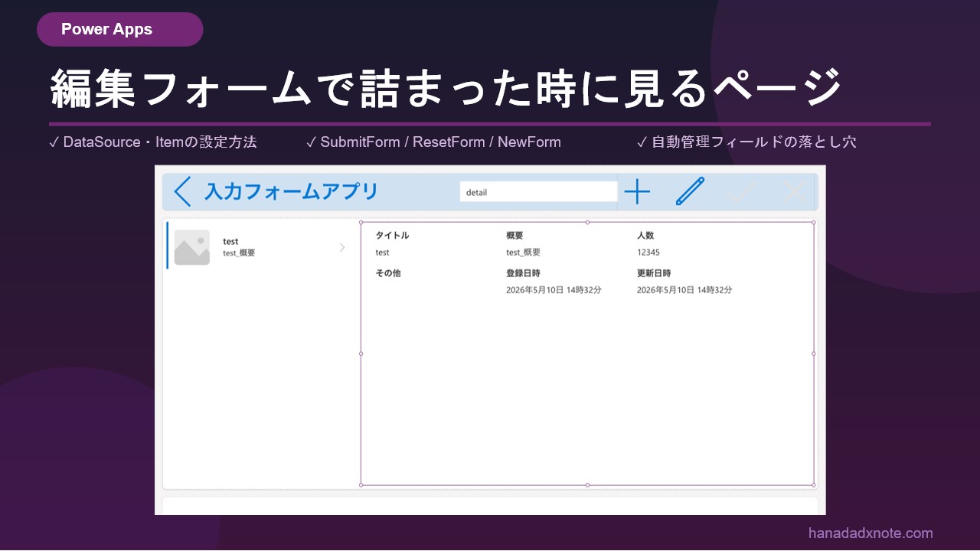
Task: Click the 12345 value in form
Action: (x=648, y=252)
